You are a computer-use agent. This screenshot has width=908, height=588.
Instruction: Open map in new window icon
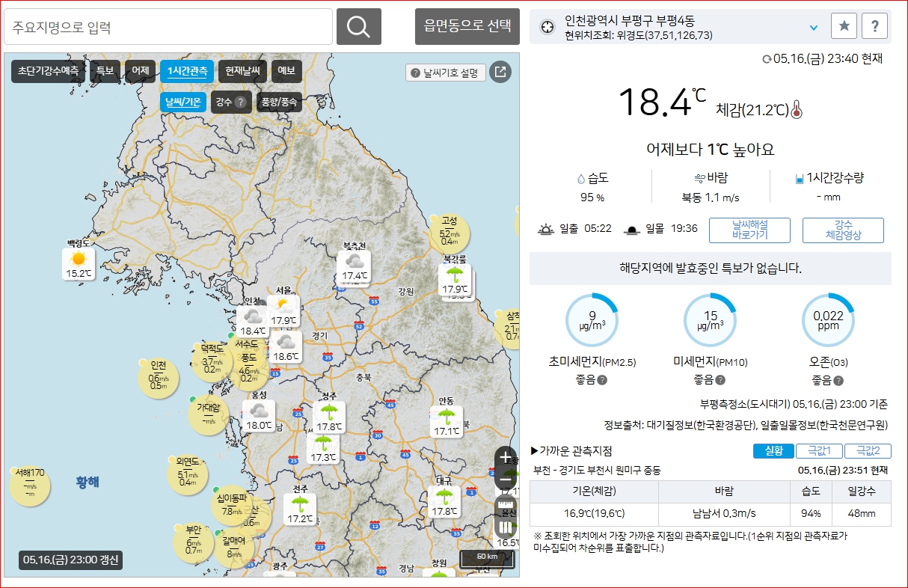click(x=500, y=73)
